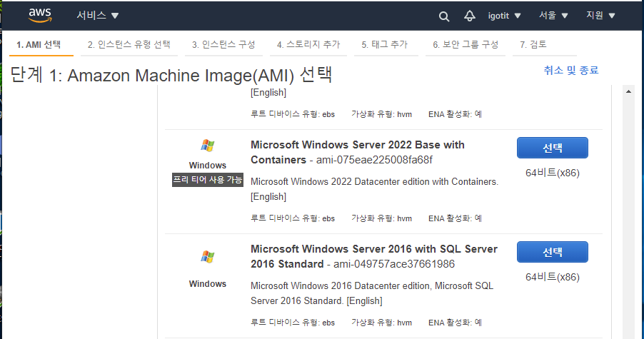
Task: Click the page heading 단계 1: Amazon Machine Image(AMI) 선택
Action: tap(171, 75)
